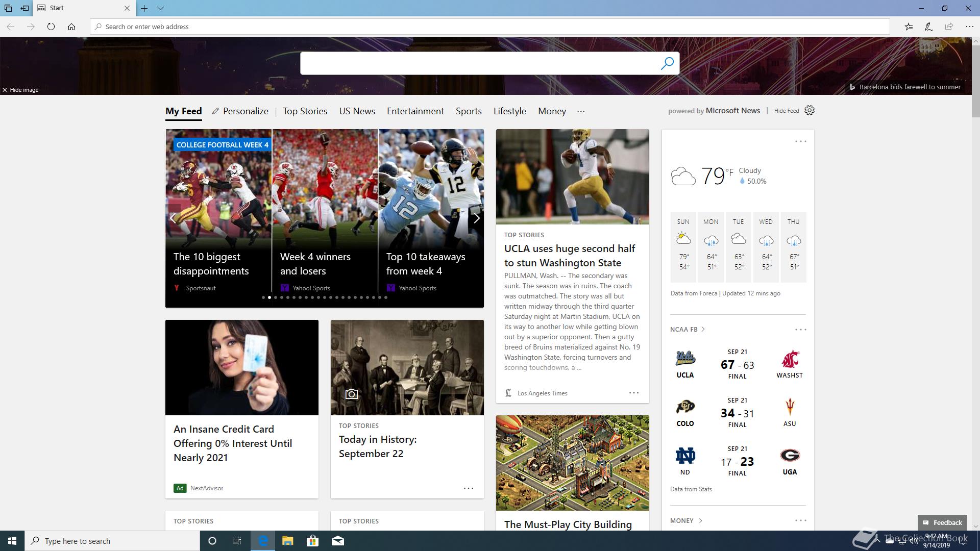Show tab previews chevron
Screen dimensions: 980x551
[160, 8]
